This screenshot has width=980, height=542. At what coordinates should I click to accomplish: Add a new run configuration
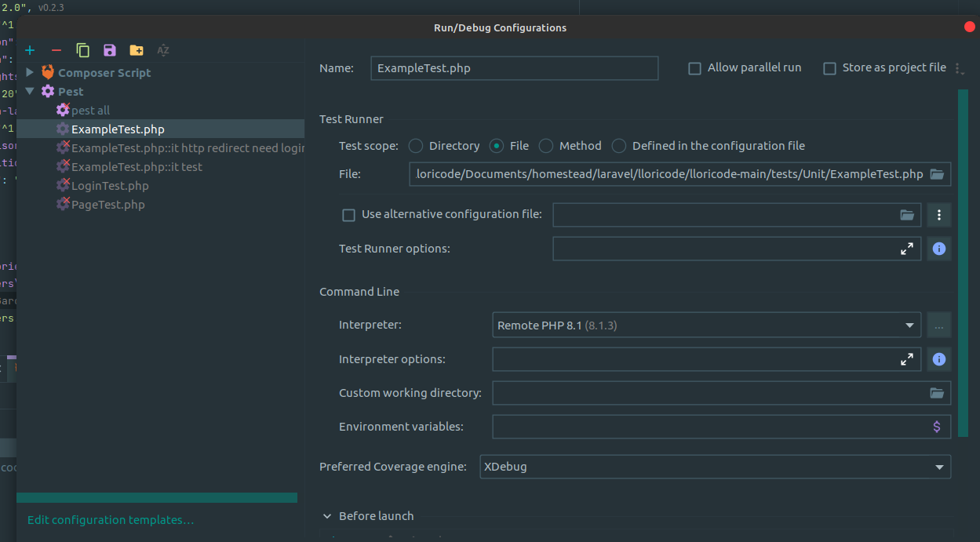click(x=30, y=49)
